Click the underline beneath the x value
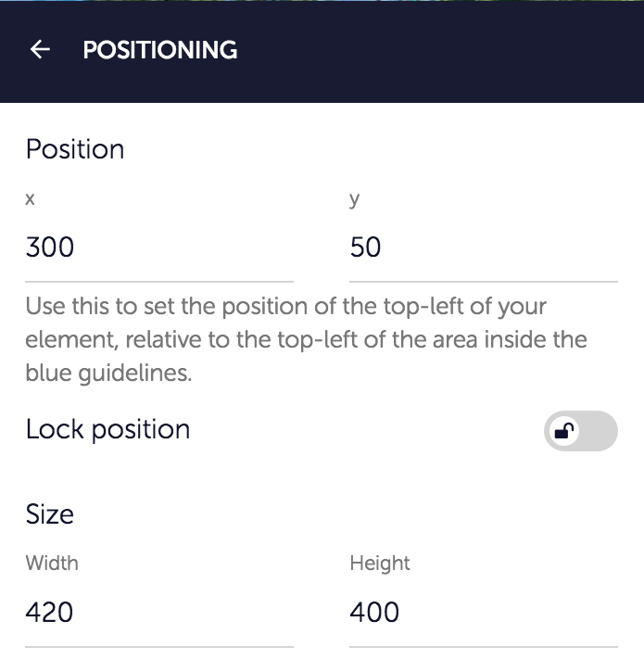The width and height of the screenshot is (644, 659). point(158,281)
